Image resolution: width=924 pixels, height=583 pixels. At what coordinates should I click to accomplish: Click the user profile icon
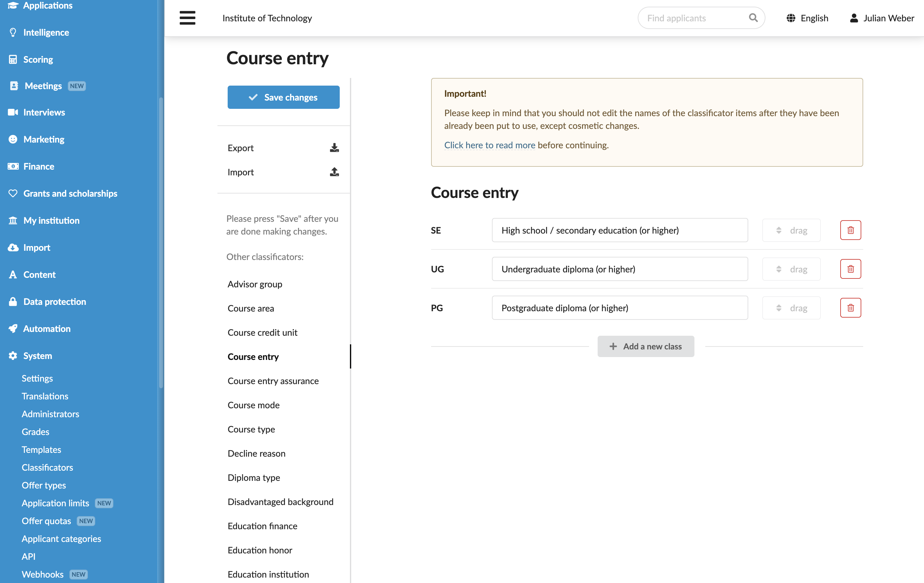(x=854, y=18)
